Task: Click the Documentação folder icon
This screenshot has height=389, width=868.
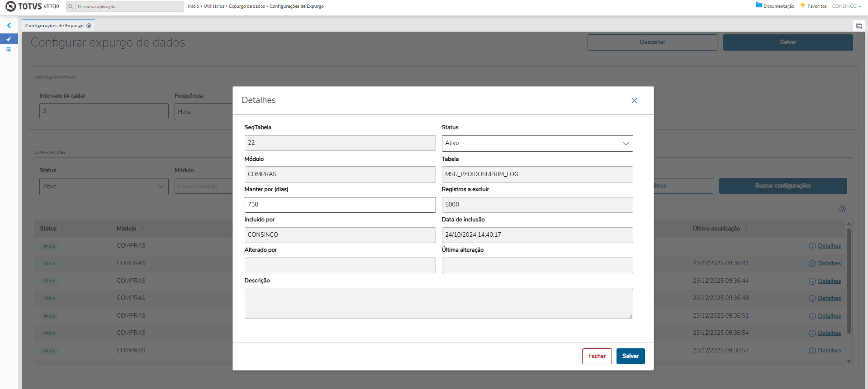Action: point(759,5)
